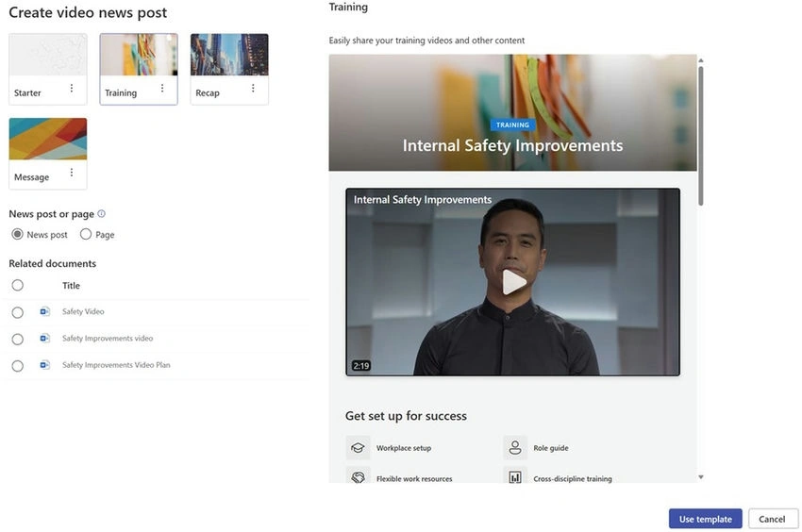Viewport: 802px width, 532px height.
Task: Click the Flexible work resources handshake icon
Action: point(358,476)
